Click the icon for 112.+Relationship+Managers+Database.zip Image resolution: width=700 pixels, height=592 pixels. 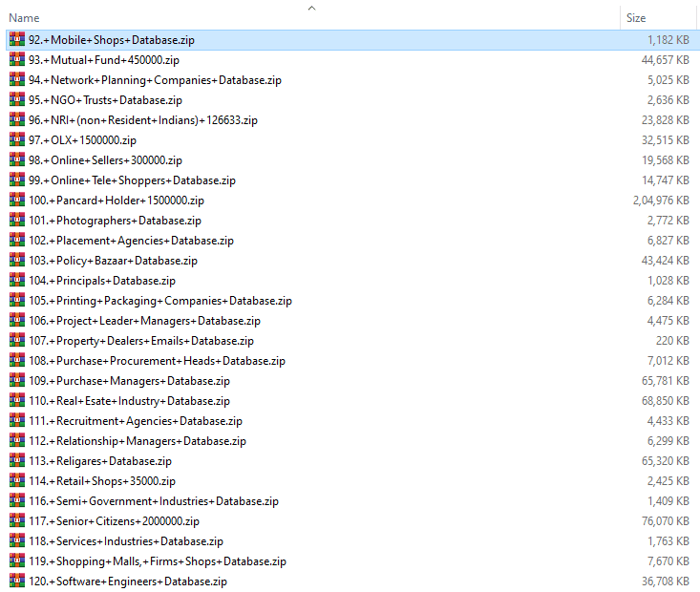pos(17,440)
